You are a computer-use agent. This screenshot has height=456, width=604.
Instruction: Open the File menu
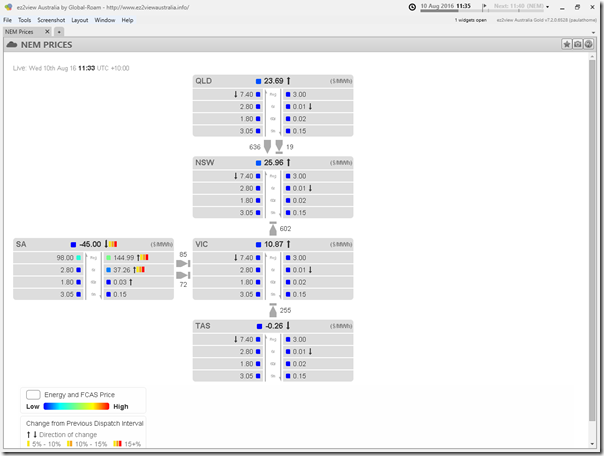coord(7,20)
